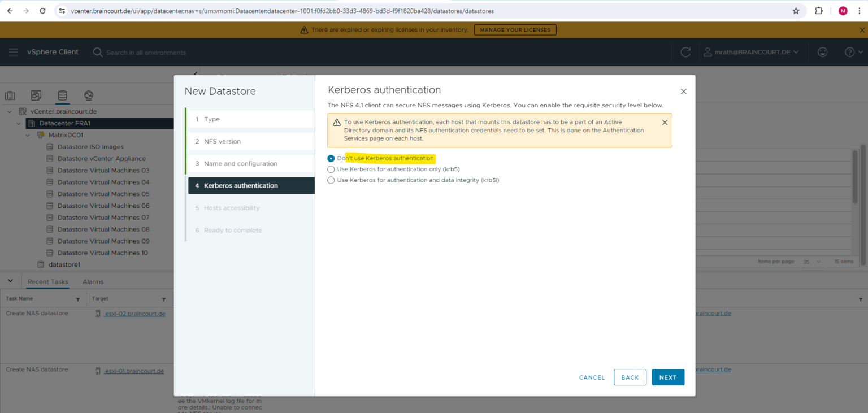The width and height of the screenshot is (868, 413).
Task: Refresh the vSphere Client view
Action: tap(685, 52)
